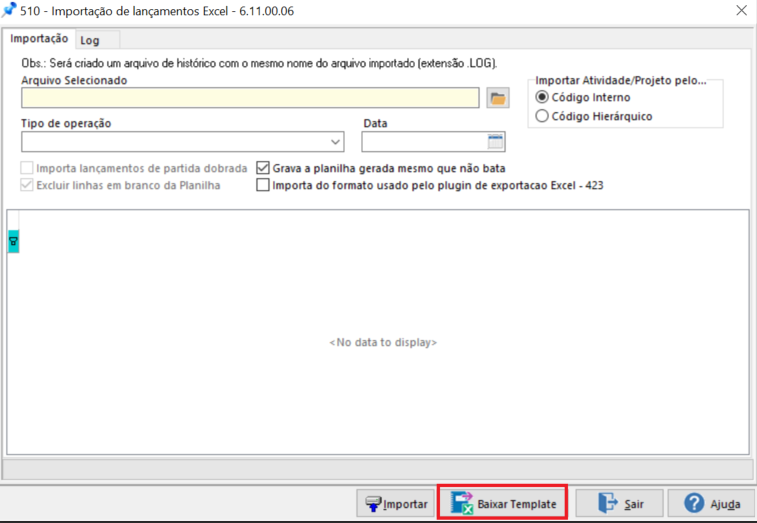The width and height of the screenshot is (757, 523).
Task: Close the importação window
Action: [x=742, y=10]
